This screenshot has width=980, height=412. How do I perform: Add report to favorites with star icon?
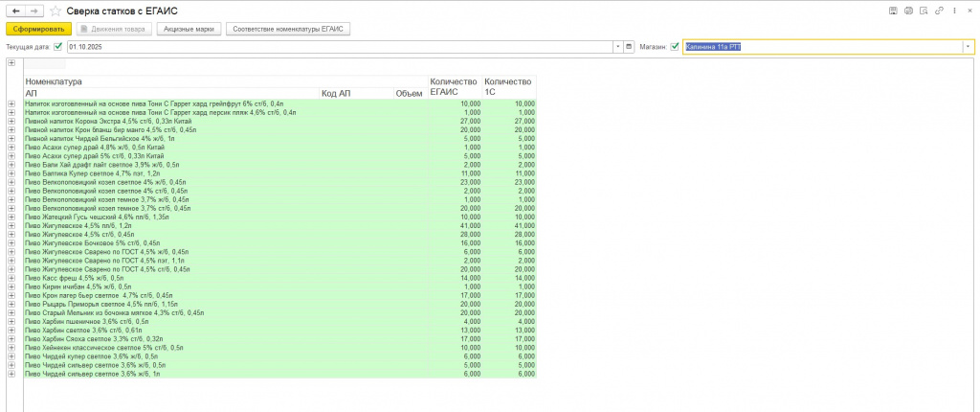point(56,11)
